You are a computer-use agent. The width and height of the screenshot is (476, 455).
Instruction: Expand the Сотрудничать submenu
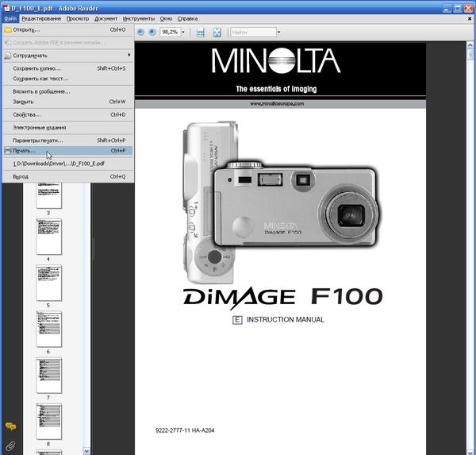(x=129, y=55)
